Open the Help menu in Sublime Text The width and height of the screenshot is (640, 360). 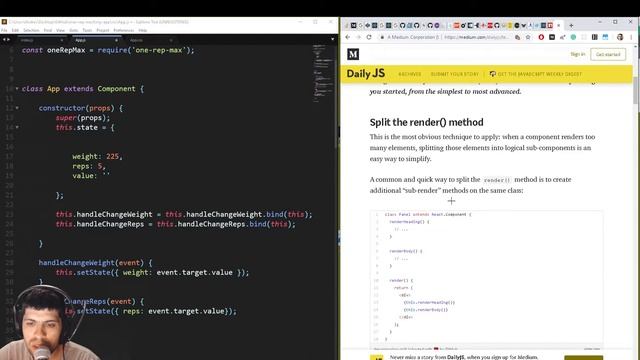pos(142,30)
